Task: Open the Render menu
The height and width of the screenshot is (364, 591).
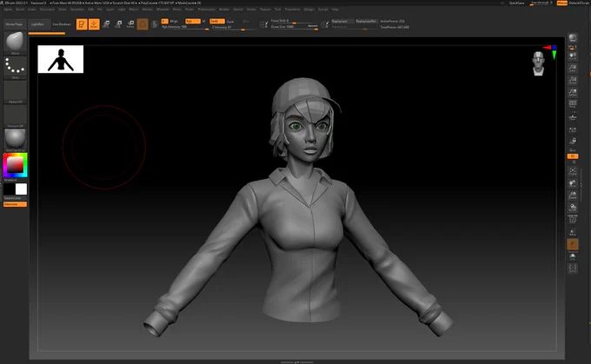Action: click(224, 9)
